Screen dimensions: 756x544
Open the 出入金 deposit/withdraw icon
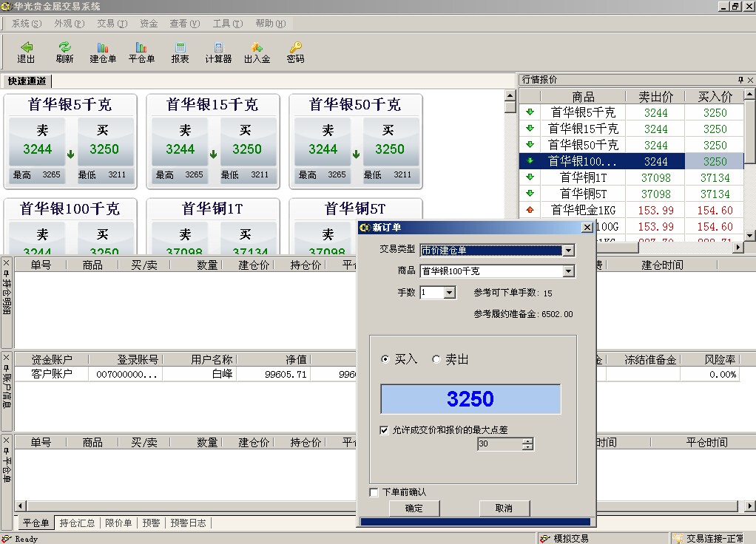(x=257, y=52)
